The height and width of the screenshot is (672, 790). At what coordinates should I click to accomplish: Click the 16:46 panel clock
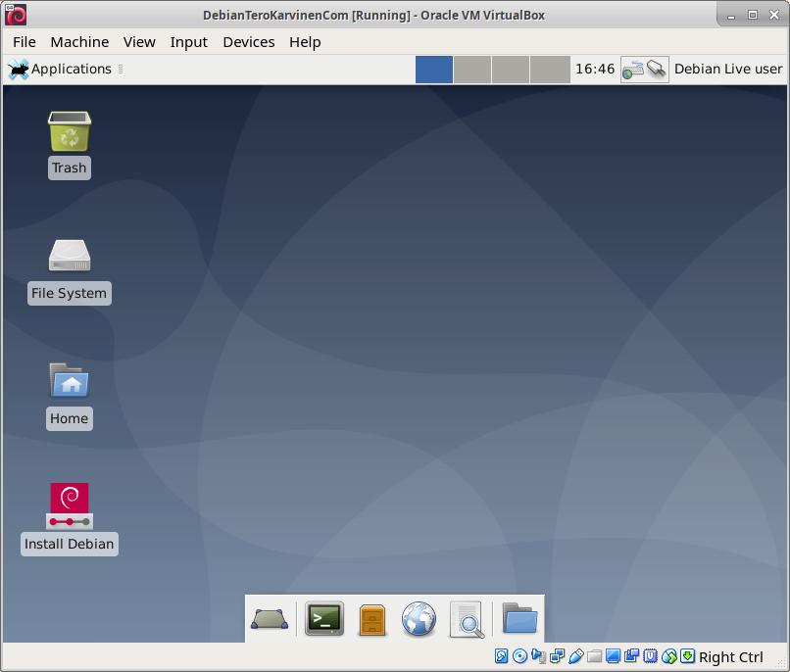[595, 69]
